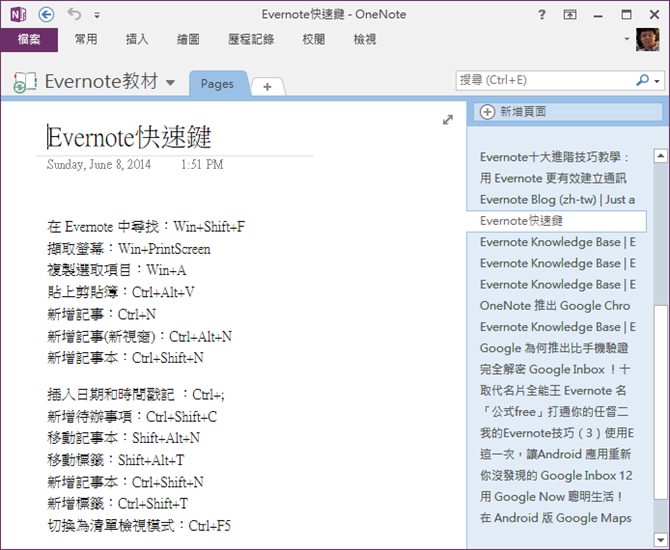Open Help with the question mark icon
Screen dimensions: 670x550
tap(542, 15)
